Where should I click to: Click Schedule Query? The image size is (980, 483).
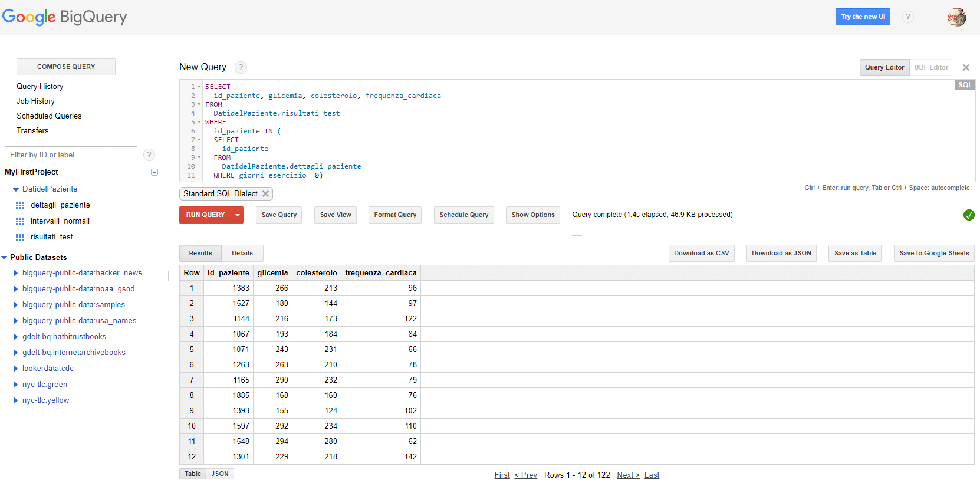[x=464, y=215]
